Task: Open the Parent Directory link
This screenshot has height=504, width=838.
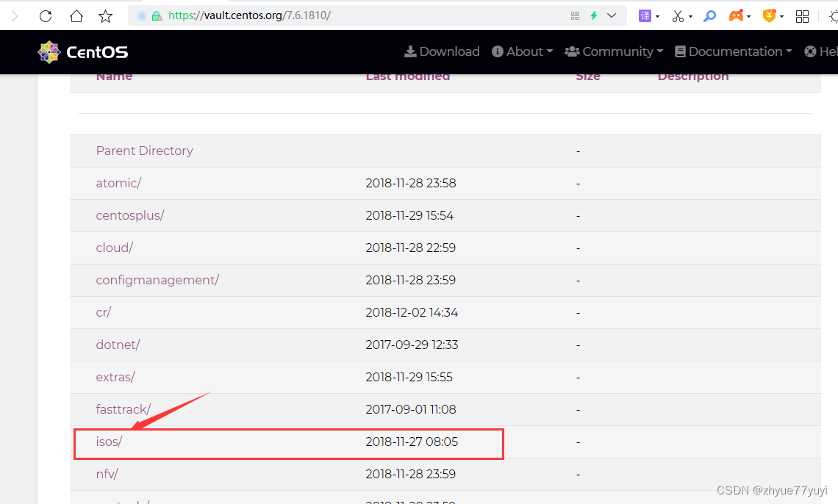Action: [x=144, y=151]
